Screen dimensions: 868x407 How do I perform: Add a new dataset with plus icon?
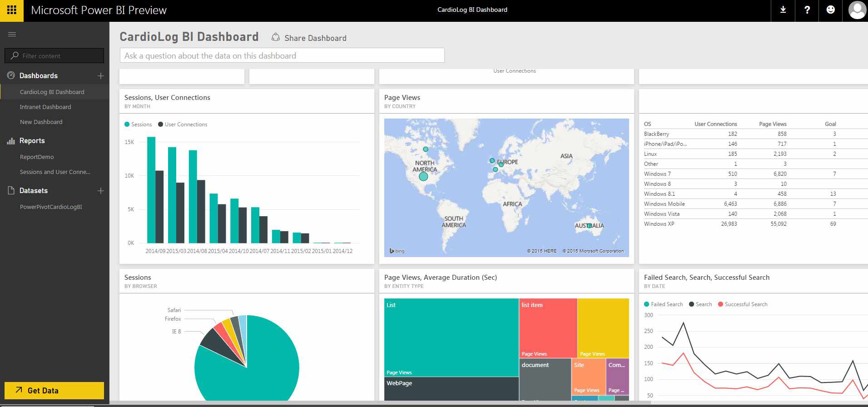coord(101,191)
